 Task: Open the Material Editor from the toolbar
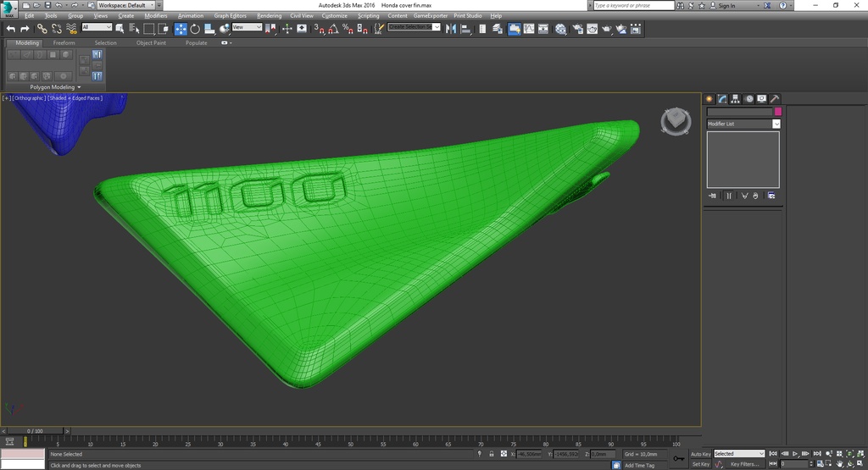pos(561,29)
